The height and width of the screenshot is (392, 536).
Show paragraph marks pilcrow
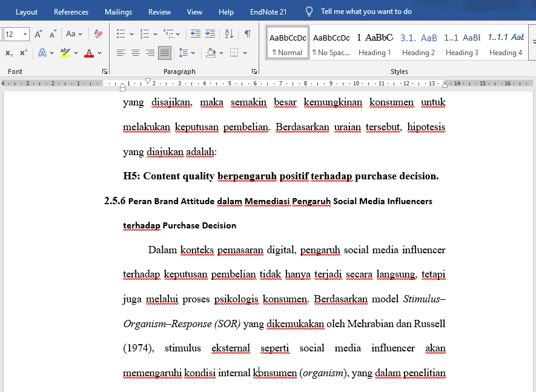[x=248, y=34]
